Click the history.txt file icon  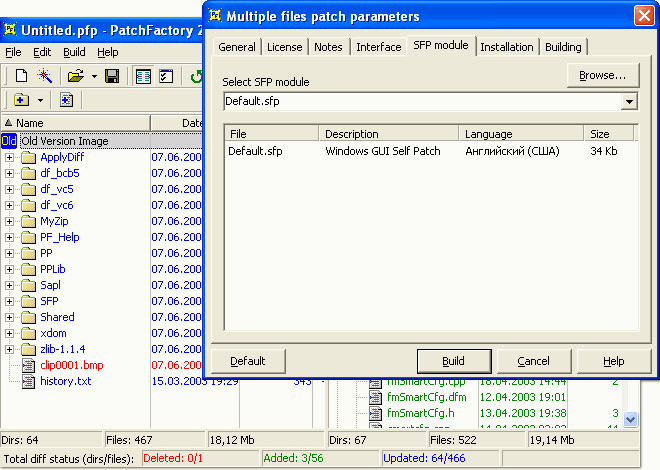point(28,381)
